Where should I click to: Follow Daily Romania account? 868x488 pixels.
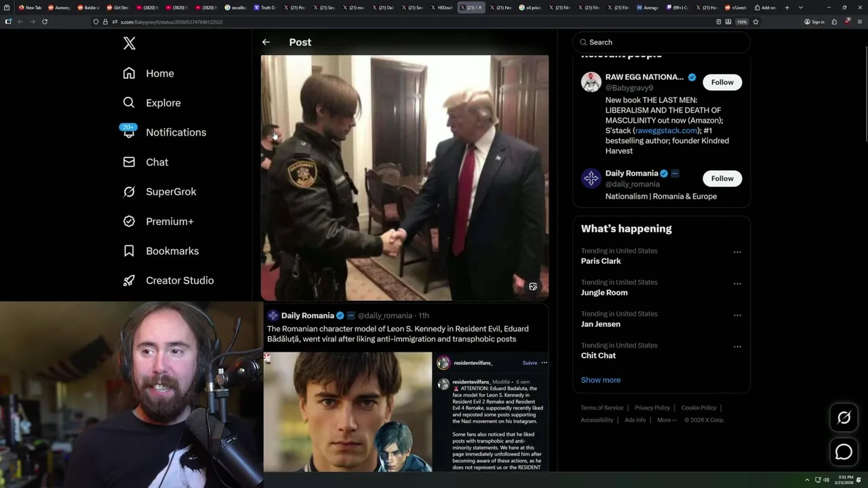click(x=722, y=178)
